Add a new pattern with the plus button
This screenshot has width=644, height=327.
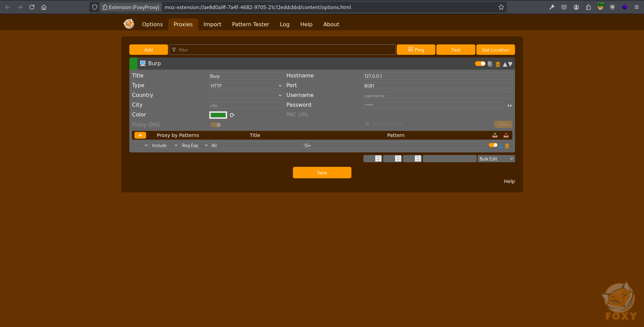coord(140,135)
